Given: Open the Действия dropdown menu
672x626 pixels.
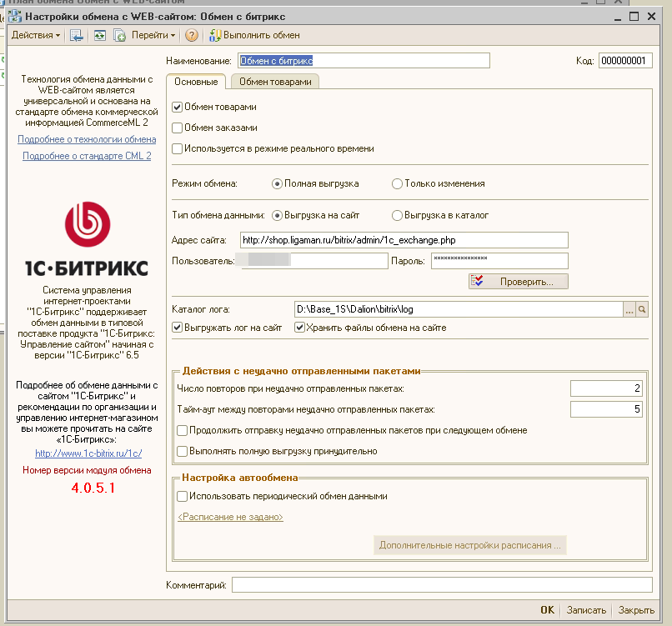Looking at the screenshot, I should [x=35, y=35].
